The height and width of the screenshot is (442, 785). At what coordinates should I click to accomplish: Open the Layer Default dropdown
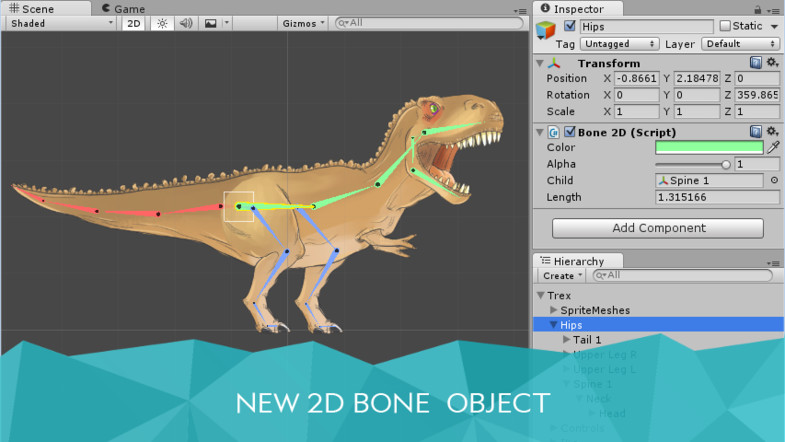pyautogui.click(x=740, y=44)
